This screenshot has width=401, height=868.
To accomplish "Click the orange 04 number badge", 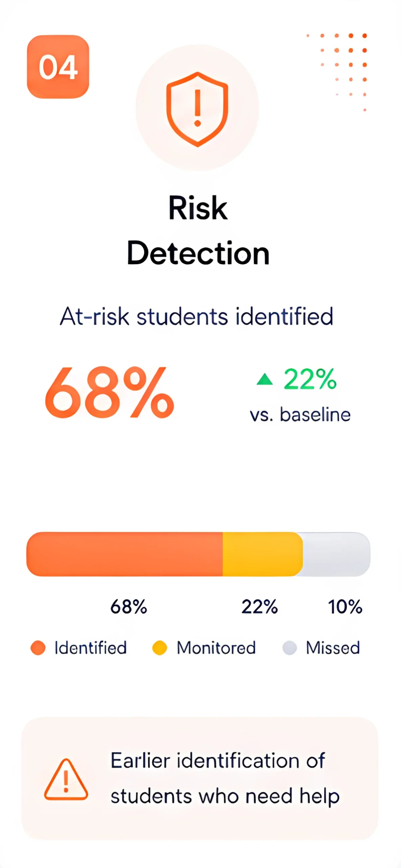I will pos(58,67).
